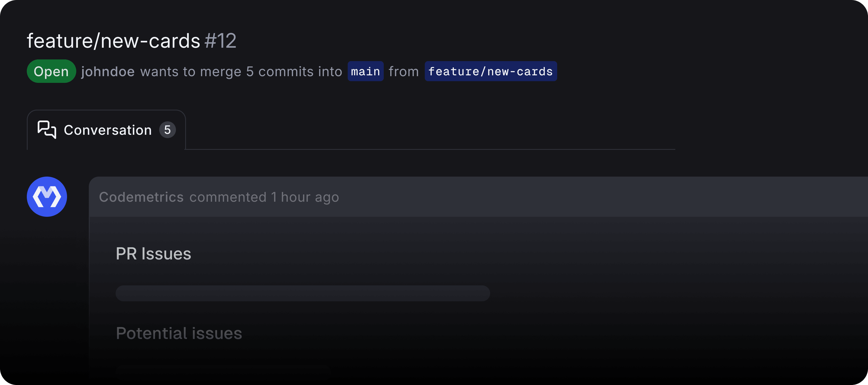Click the Conversation speech bubbles icon
The image size is (868, 385).
click(47, 129)
